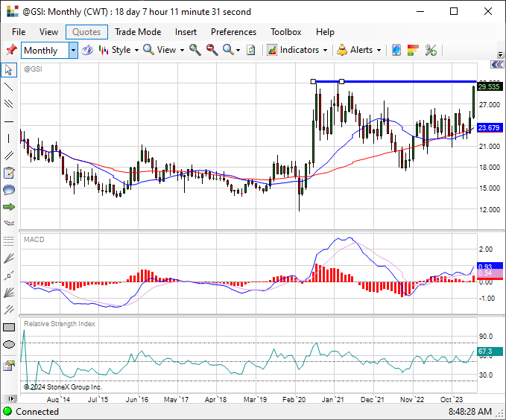This screenshot has height=420, width=506.
Task: Select the speed fan rays tool
Action: tap(9, 293)
